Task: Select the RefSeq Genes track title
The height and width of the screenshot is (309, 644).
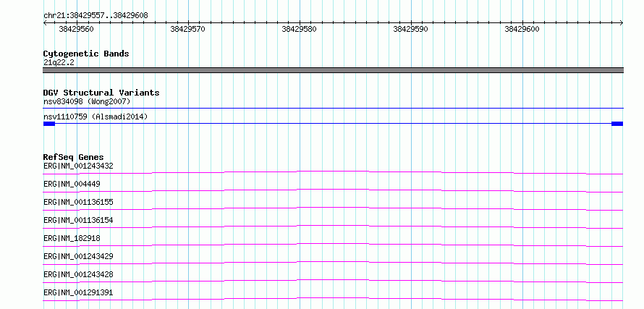Action: [74, 157]
